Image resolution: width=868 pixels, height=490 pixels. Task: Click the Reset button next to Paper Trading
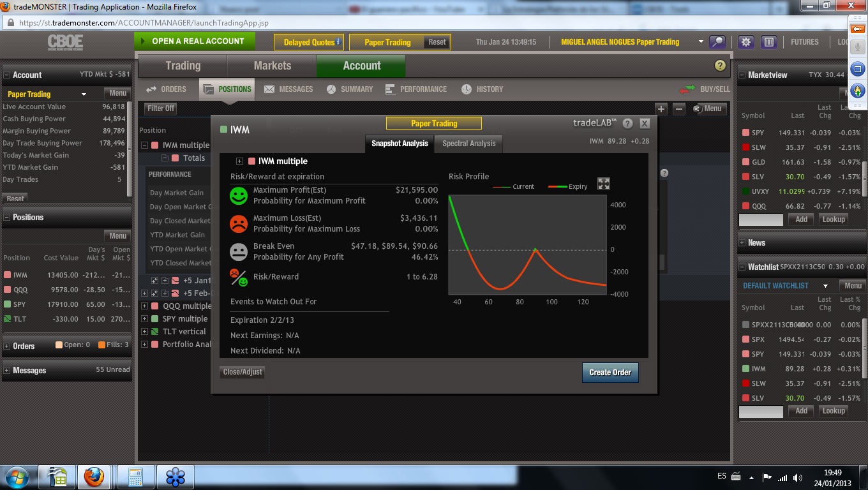coord(437,42)
